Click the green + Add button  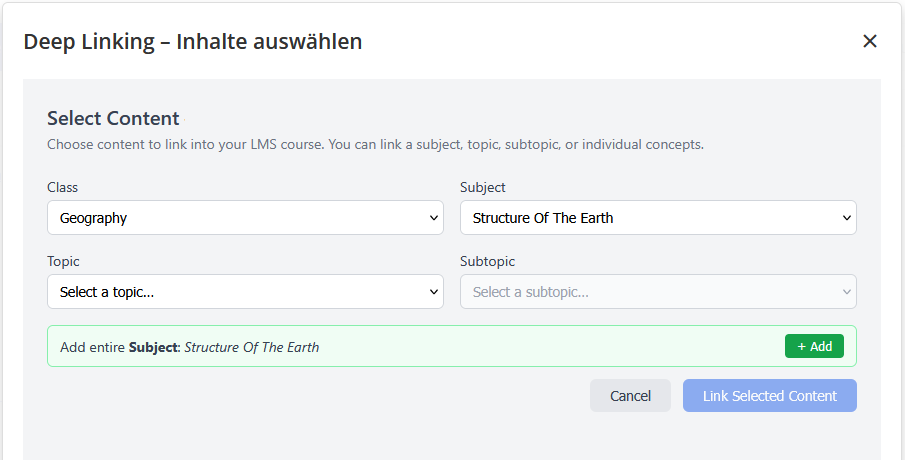coord(814,346)
